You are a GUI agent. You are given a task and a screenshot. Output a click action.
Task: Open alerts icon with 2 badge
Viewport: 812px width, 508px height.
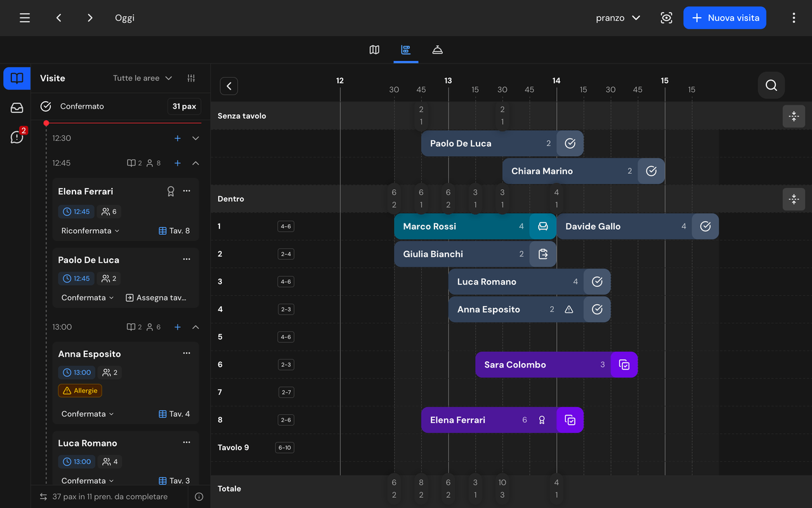point(17,137)
